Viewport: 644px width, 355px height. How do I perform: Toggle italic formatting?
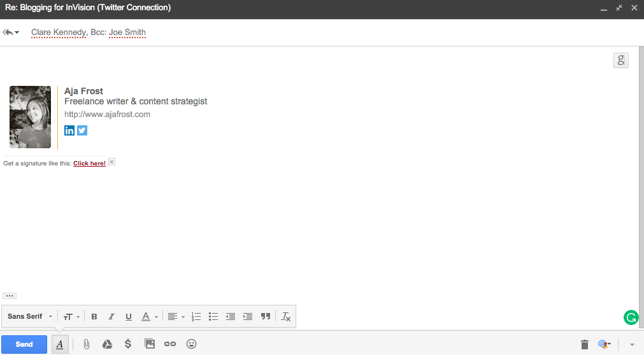tap(111, 316)
